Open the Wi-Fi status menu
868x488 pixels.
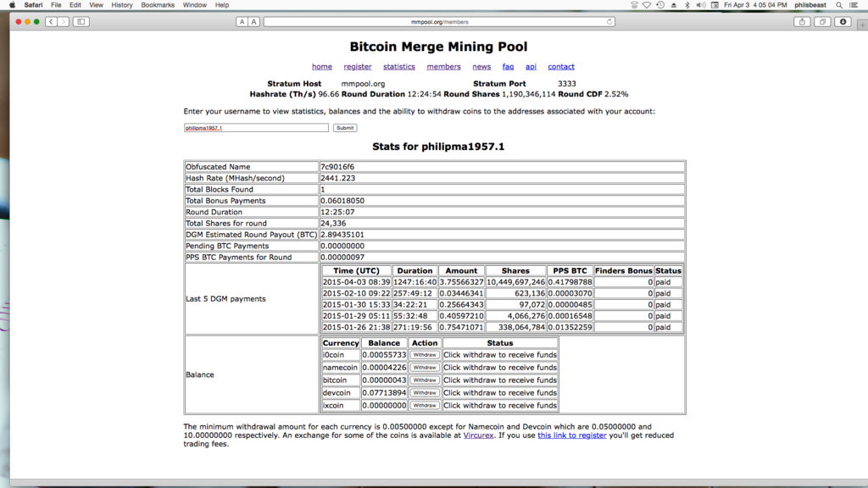647,5
